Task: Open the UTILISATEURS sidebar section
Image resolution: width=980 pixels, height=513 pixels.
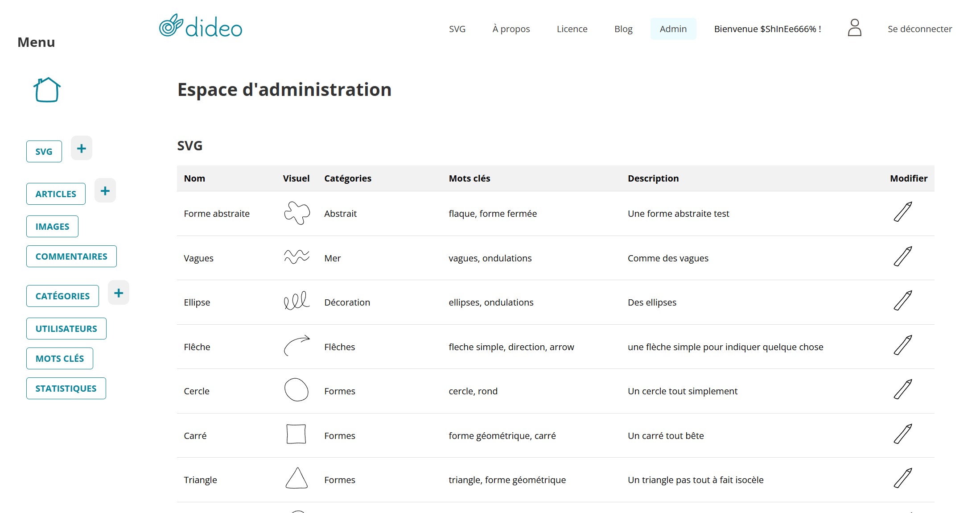Action: [x=66, y=329]
